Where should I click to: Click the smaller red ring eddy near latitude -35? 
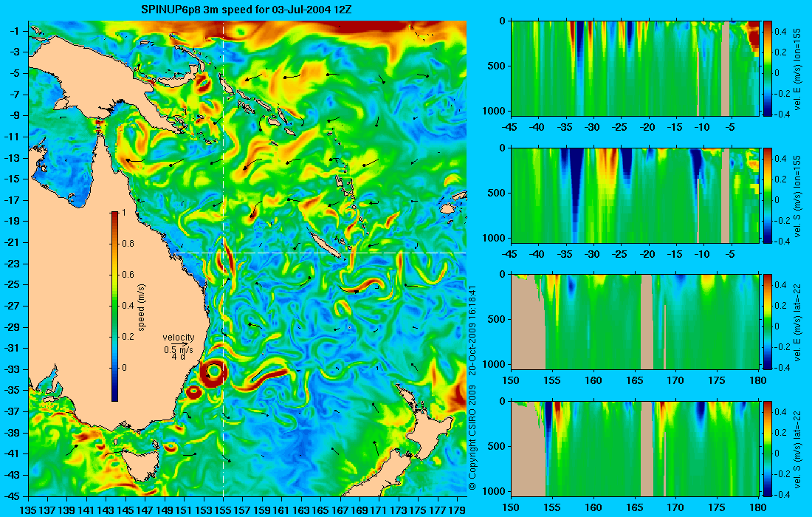coord(193,393)
